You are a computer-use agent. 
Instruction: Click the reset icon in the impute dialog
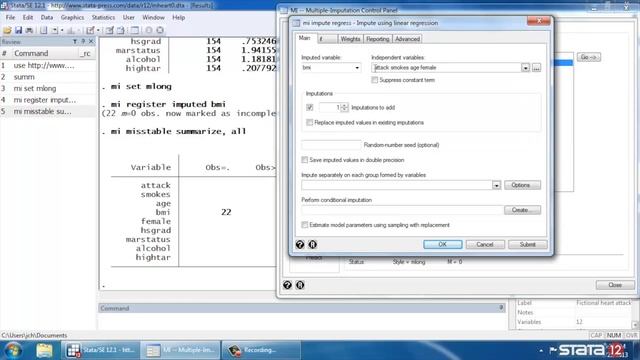pos(312,244)
